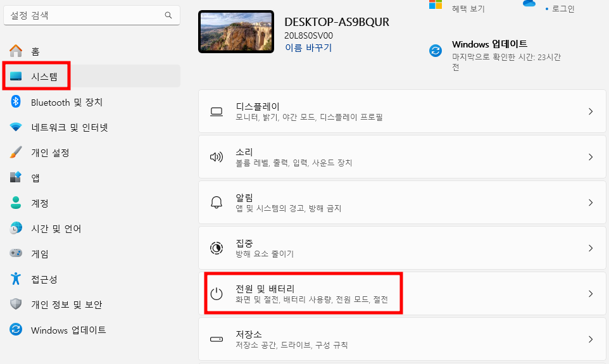Click the time and language clock icon
The height and width of the screenshot is (364, 609).
(16, 228)
